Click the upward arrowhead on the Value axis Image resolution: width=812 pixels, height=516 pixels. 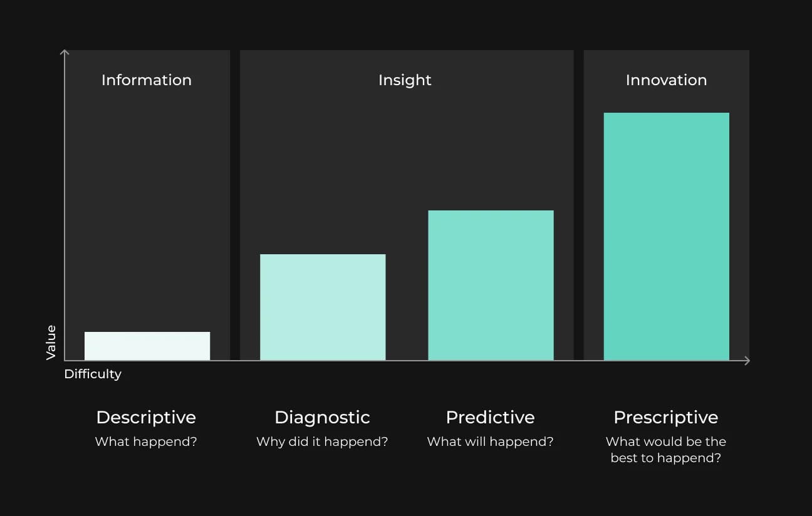click(65, 53)
